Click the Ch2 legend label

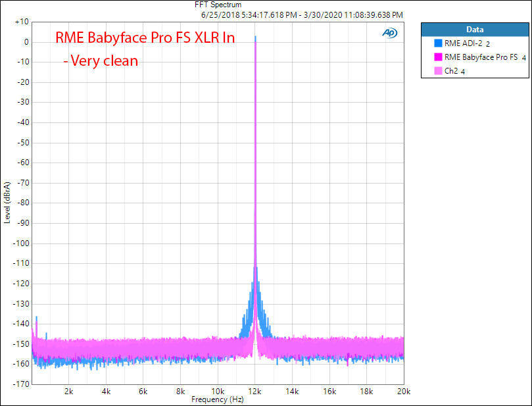coord(451,71)
